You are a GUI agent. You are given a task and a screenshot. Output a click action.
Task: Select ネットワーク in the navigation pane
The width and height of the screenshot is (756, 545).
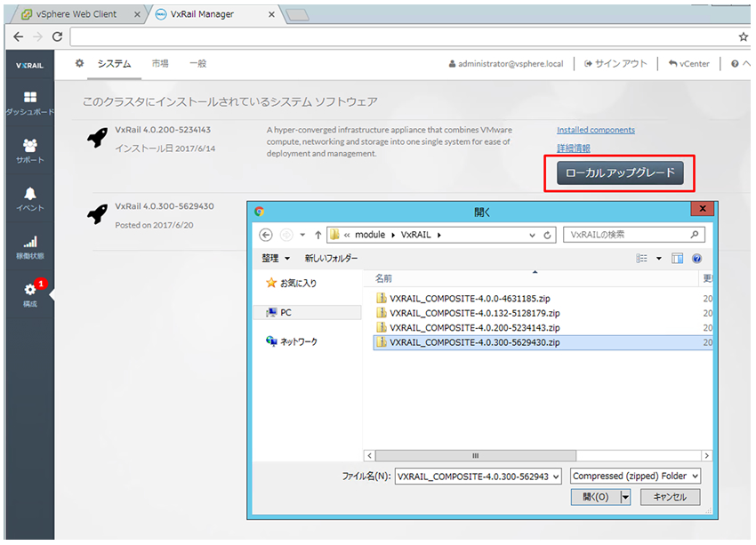tap(292, 341)
